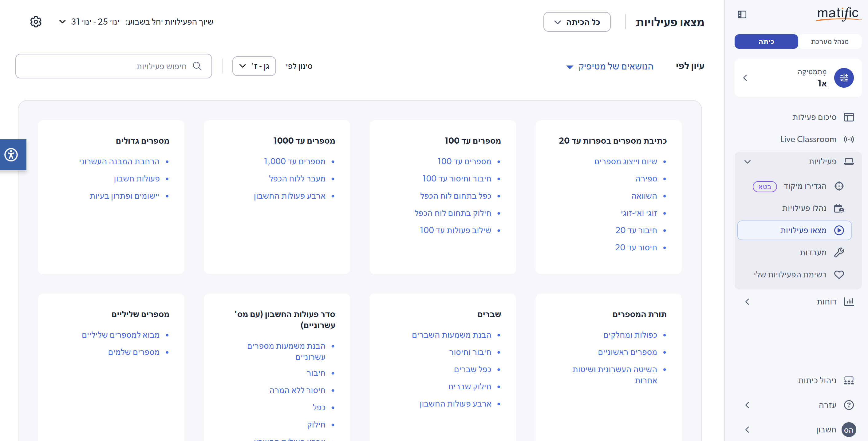
Task: Click the accessibility widget icon
Action: [11, 155]
